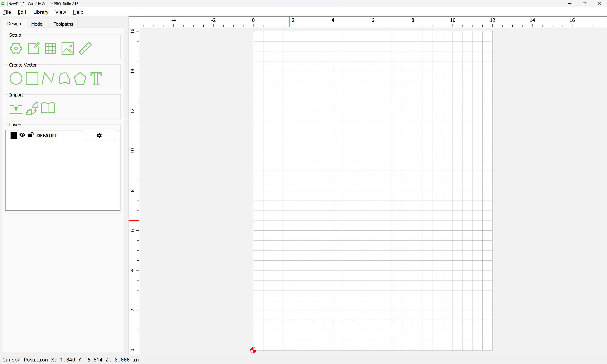Open the File menu

[7, 12]
